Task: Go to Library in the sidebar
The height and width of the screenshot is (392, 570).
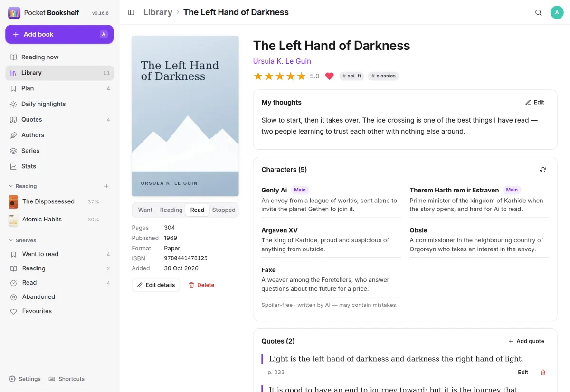Action: [59, 73]
